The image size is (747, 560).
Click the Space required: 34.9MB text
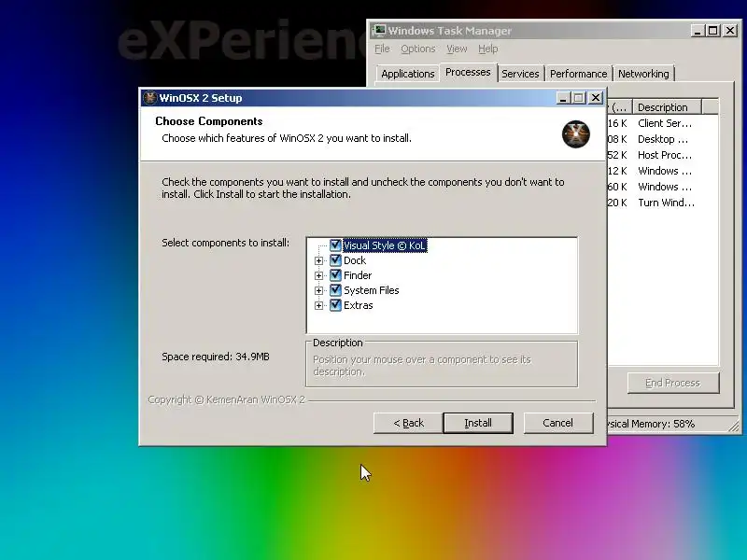pos(216,357)
